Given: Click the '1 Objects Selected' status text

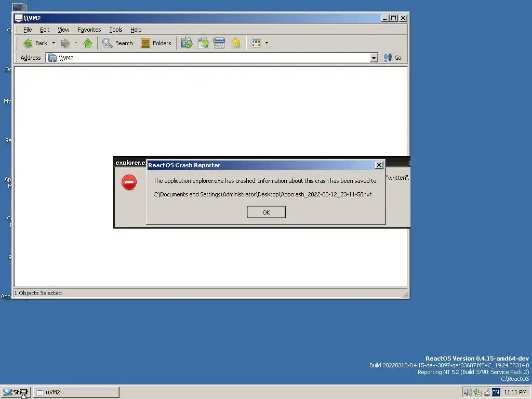Looking at the screenshot, I should 38,293.
